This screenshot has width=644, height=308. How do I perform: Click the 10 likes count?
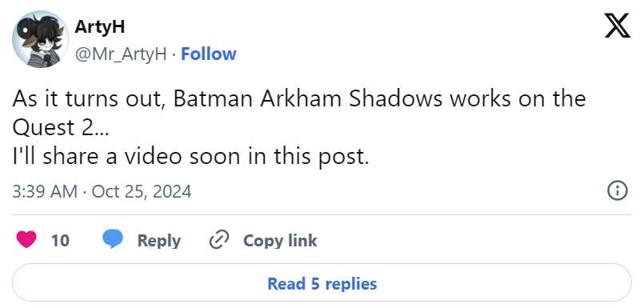(x=60, y=240)
